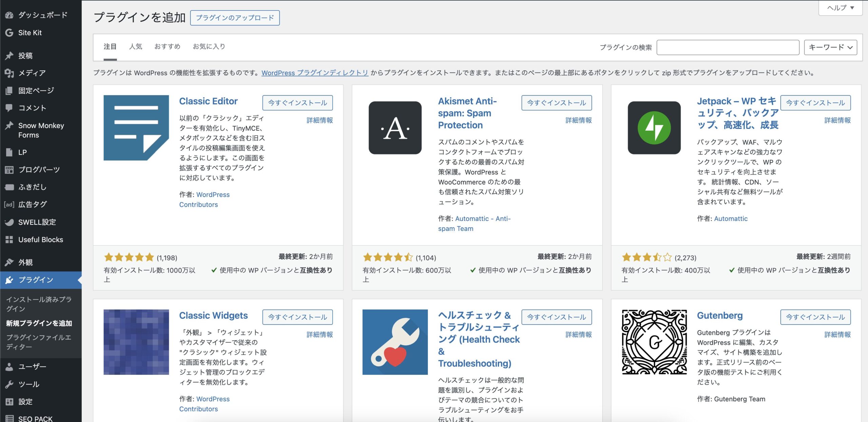Click the pin icon beside 投稿
Viewport: 868px width, 422px height.
pyautogui.click(x=9, y=56)
